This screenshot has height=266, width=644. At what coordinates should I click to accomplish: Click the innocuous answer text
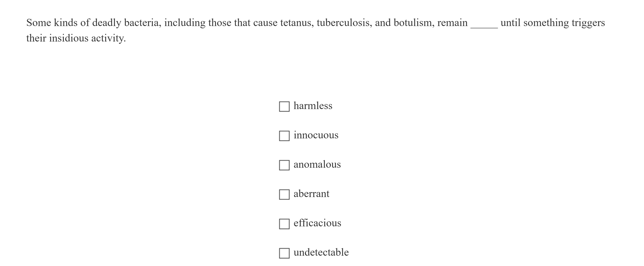[x=316, y=135]
